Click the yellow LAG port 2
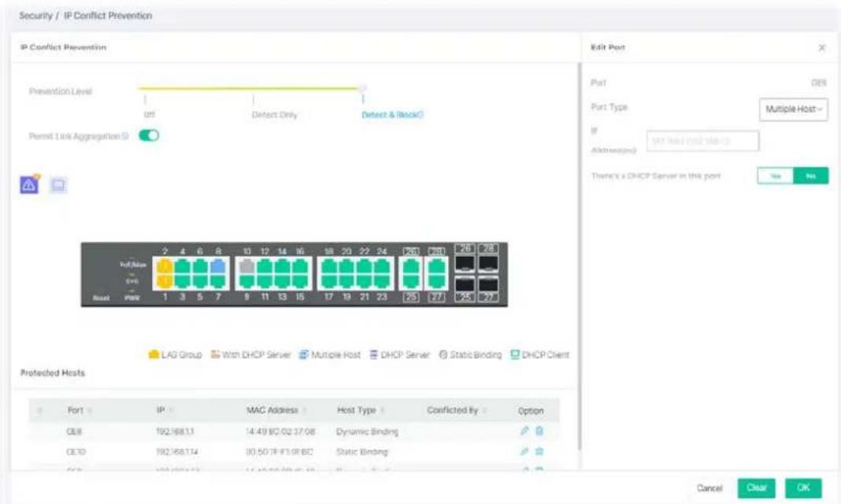Screen dimensions: 841x504 click(165, 266)
